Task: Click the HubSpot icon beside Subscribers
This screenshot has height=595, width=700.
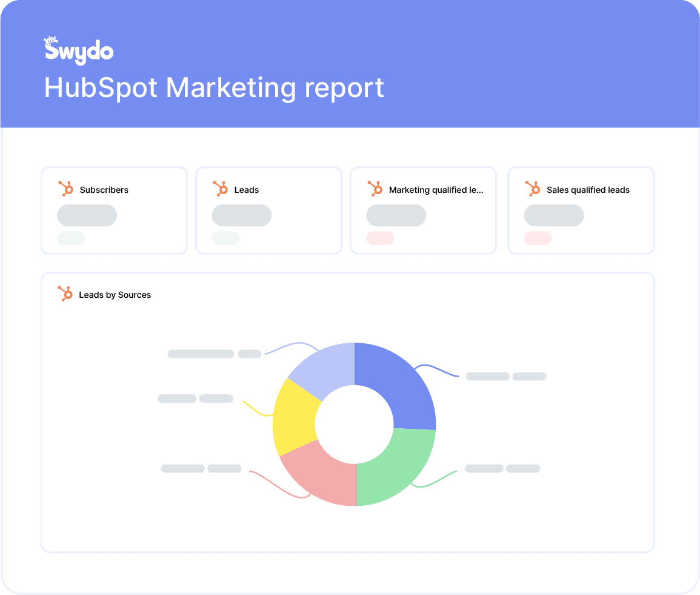Action: [65, 189]
